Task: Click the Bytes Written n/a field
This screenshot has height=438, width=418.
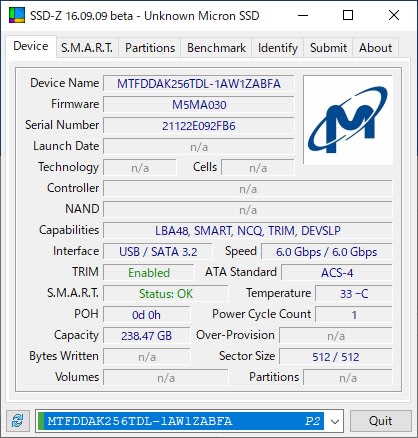Action: 146,357
